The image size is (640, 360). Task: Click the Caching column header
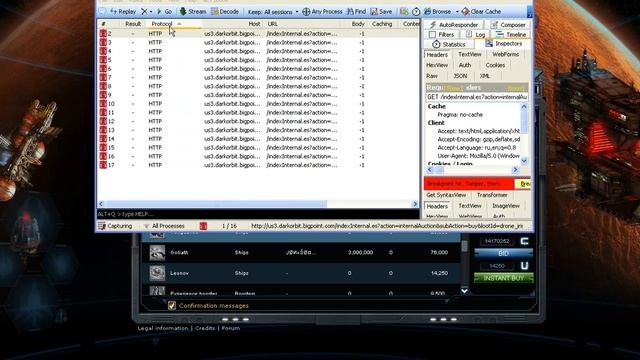pyautogui.click(x=382, y=24)
